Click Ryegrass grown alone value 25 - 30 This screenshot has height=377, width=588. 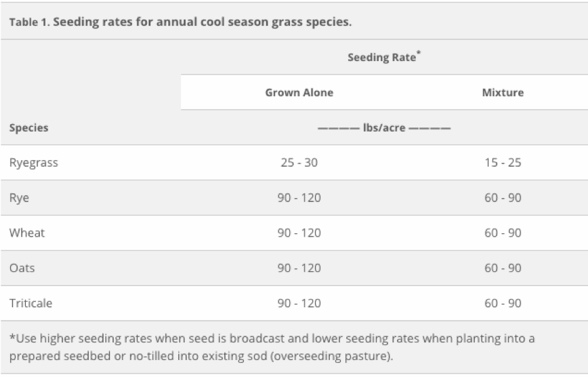[x=299, y=163]
